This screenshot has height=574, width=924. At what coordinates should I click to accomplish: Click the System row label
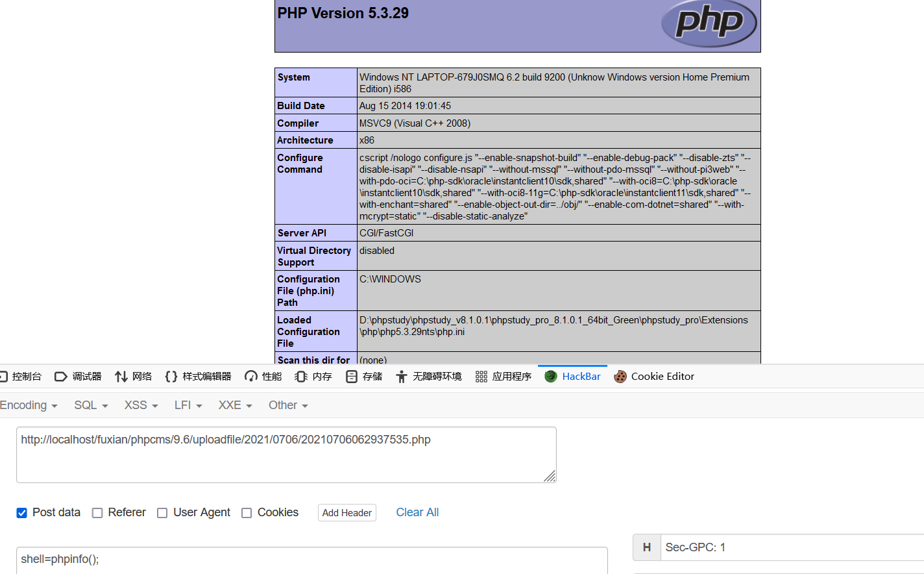[x=294, y=77]
